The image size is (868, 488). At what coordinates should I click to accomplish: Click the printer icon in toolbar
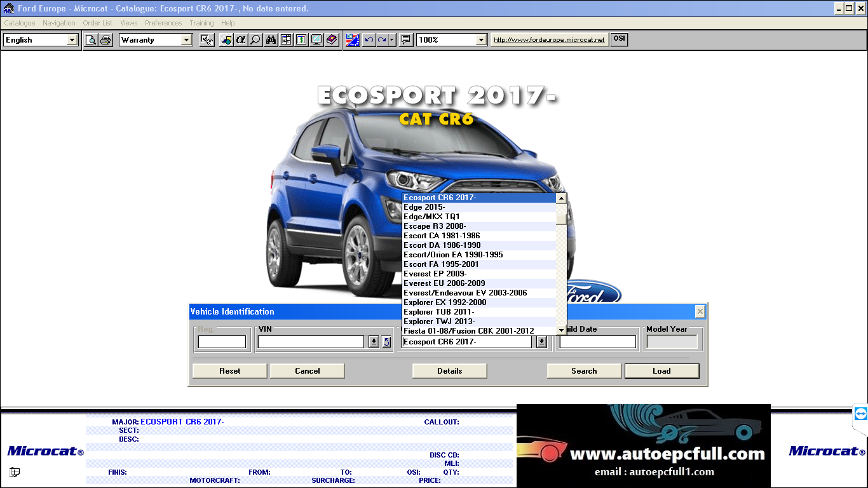pos(105,40)
